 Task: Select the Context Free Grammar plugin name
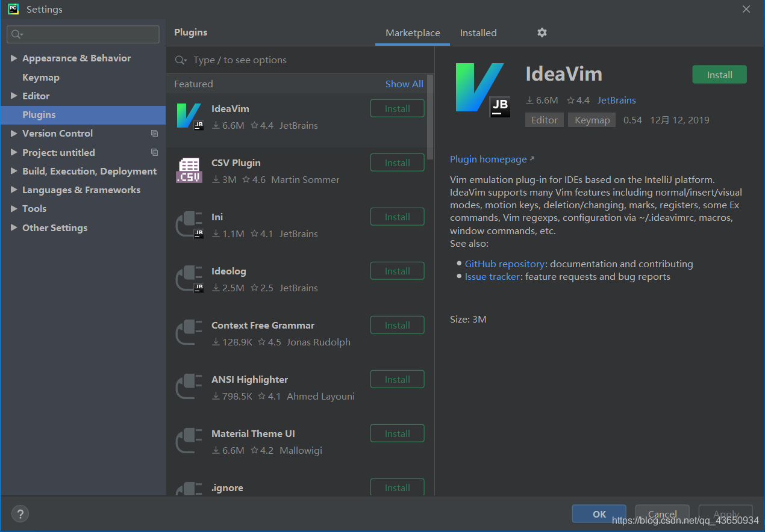coord(263,325)
